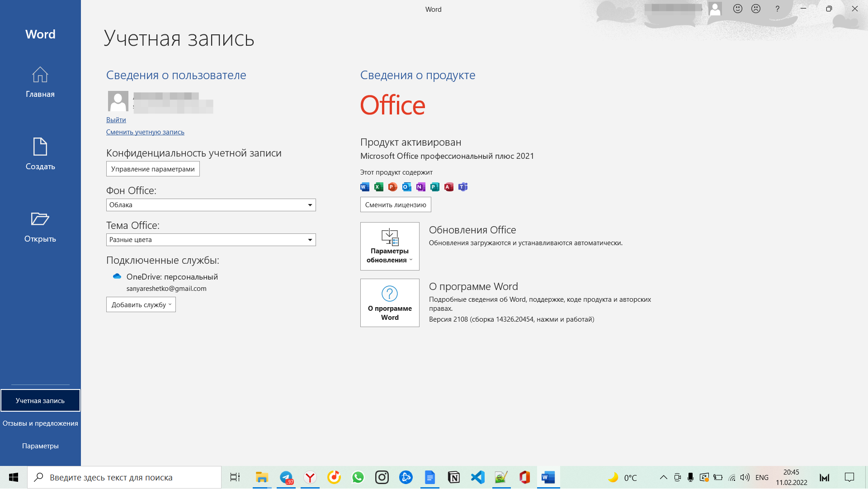Click the Продукт активирован text
The width and height of the screenshot is (868, 494).
tap(411, 142)
